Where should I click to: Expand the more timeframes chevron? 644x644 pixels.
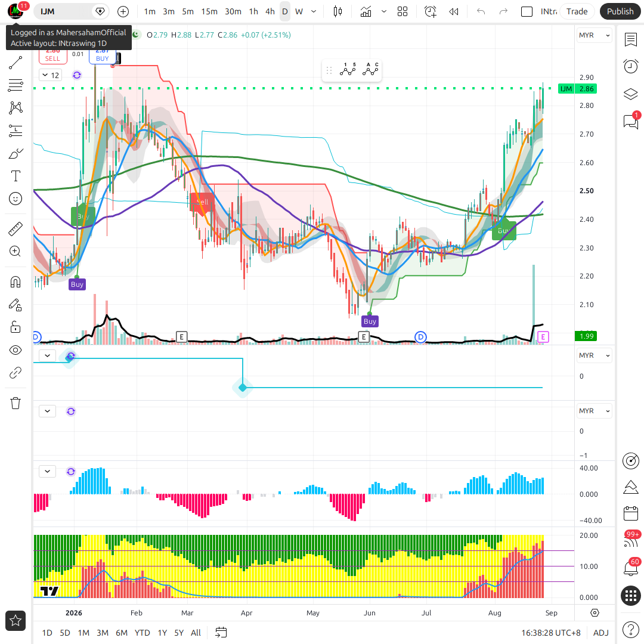click(314, 11)
